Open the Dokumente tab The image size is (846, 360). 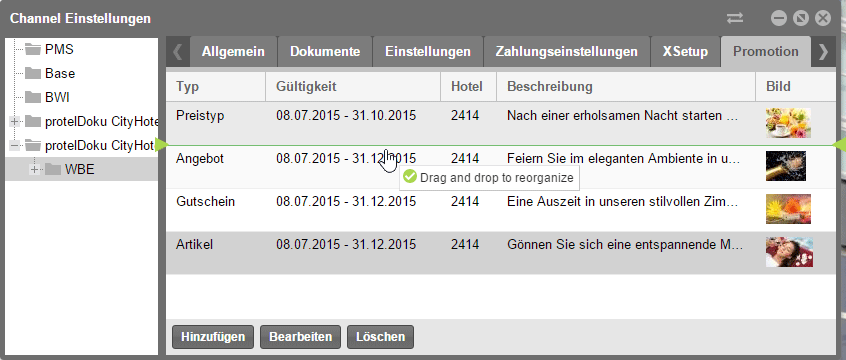click(x=325, y=52)
